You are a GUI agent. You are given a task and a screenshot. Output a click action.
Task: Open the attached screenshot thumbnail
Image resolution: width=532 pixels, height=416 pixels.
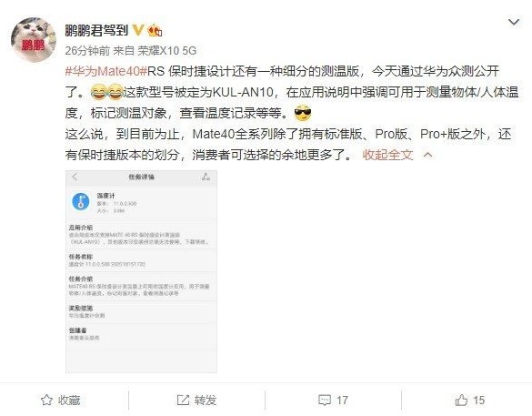141,271
